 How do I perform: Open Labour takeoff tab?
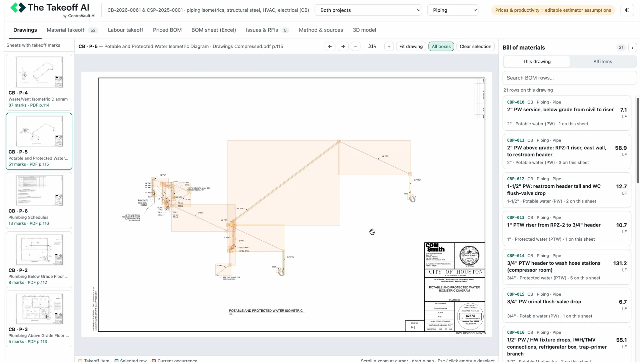click(125, 30)
